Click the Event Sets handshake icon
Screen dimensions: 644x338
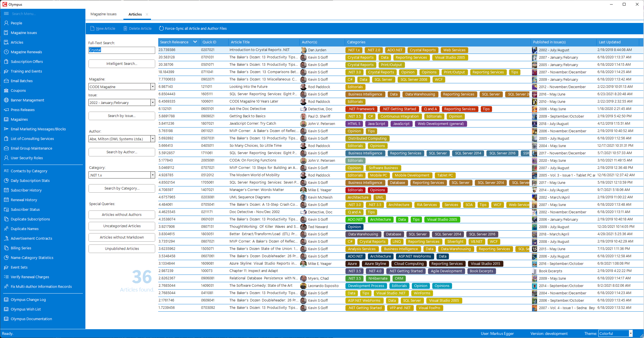(6, 267)
